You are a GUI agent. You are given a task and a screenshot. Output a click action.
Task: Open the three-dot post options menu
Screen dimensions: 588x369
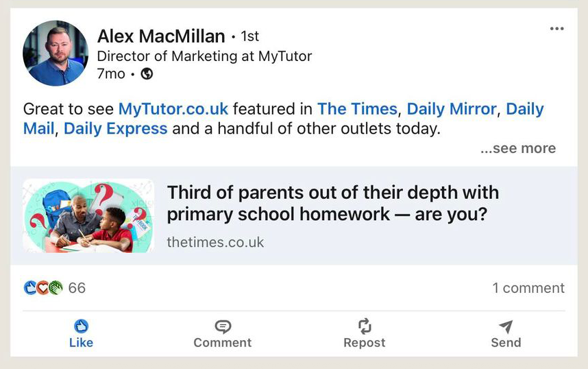pos(556,29)
